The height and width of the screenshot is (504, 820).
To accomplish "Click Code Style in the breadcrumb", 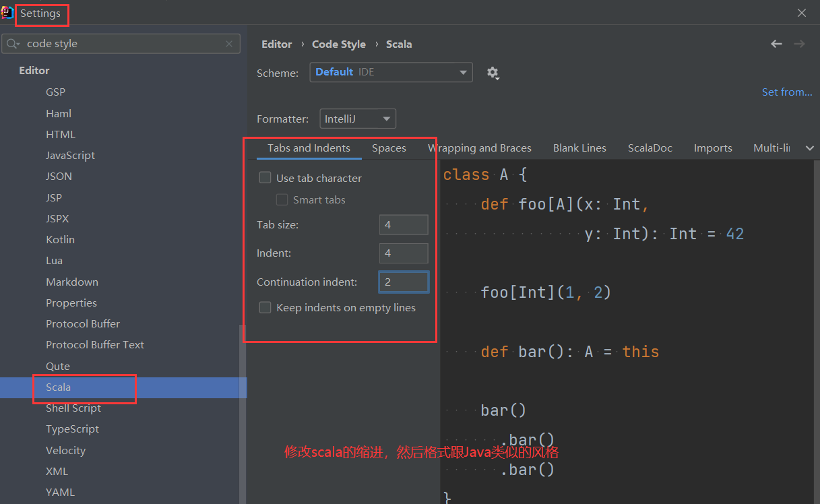I will coord(339,44).
